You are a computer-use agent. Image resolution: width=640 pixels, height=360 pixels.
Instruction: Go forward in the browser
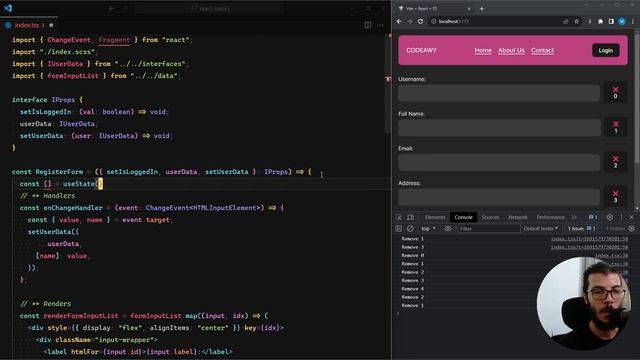pos(410,21)
